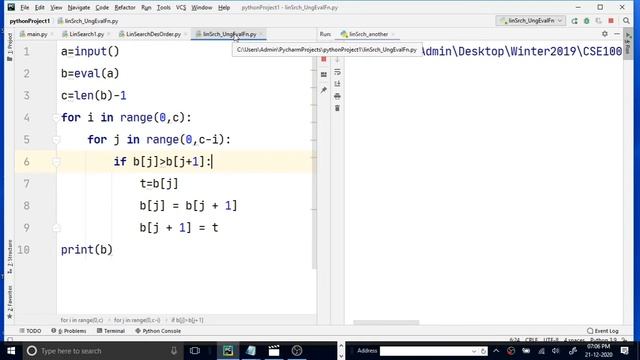Click the rerun icon in top toolbar
The image size is (640, 360).
pos(574,21)
